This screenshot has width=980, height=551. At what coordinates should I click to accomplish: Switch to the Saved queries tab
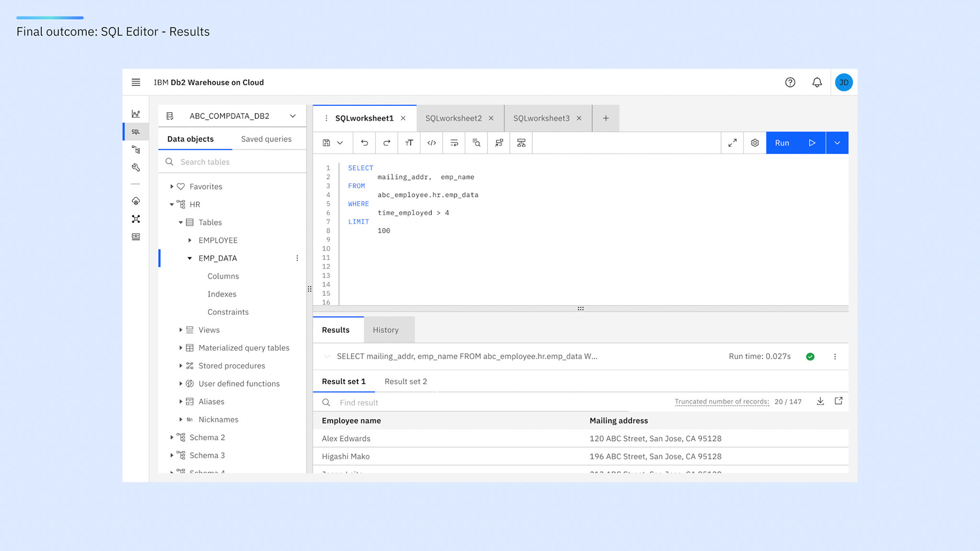pyautogui.click(x=266, y=139)
